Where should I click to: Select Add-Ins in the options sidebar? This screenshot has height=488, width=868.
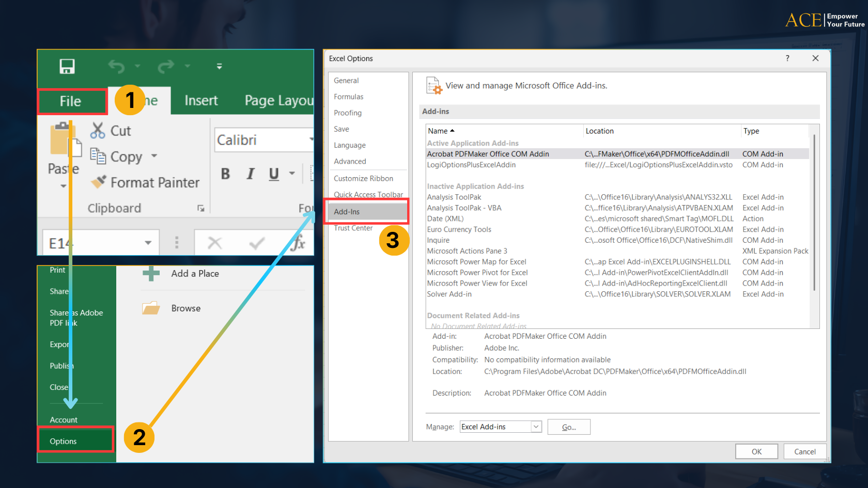[x=347, y=212]
